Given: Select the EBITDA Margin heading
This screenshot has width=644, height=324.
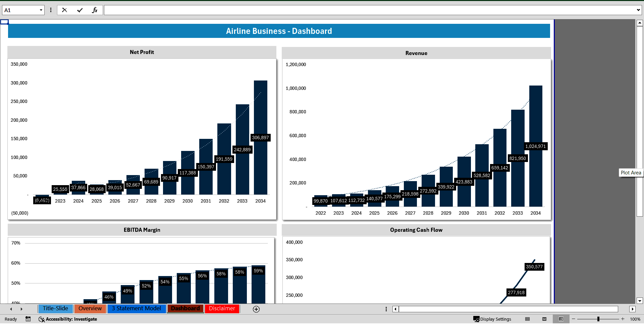Looking at the screenshot, I should [142, 230].
